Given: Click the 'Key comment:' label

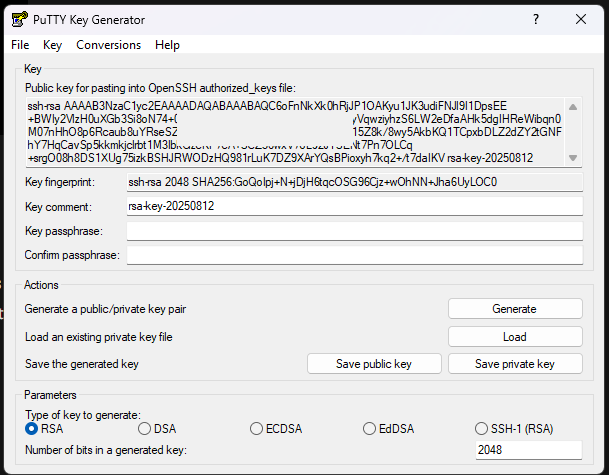Looking at the screenshot, I should [58, 207].
